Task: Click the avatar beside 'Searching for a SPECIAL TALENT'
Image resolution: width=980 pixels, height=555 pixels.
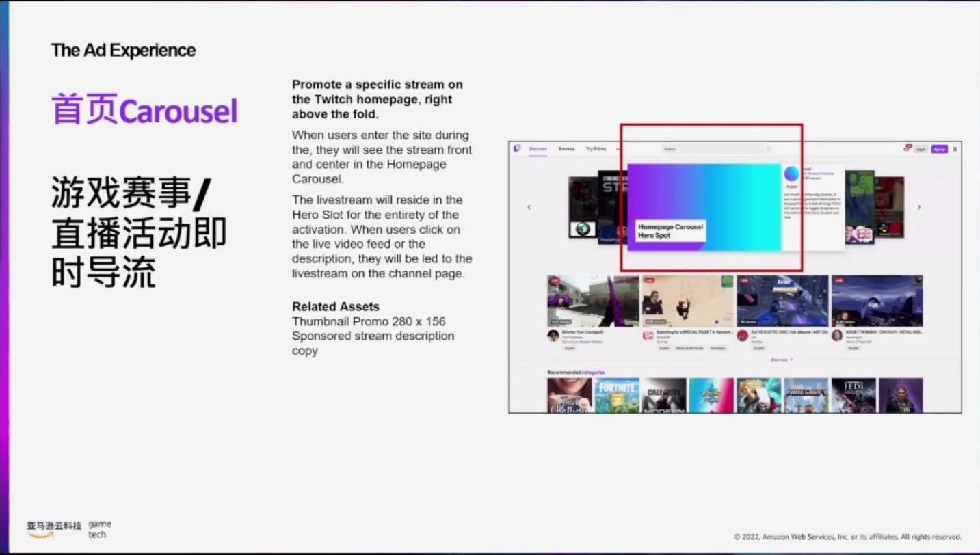Action: tap(648, 336)
